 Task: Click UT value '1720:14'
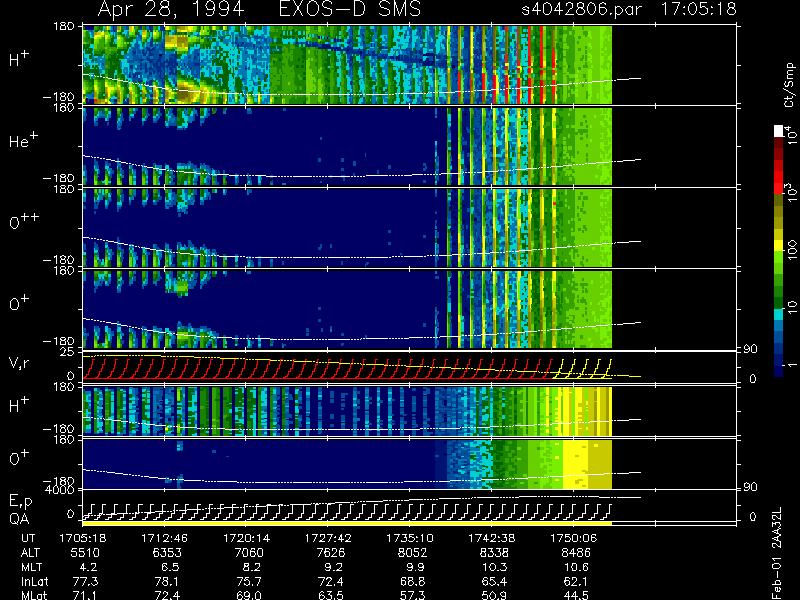pyautogui.click(x=247, y=538)
